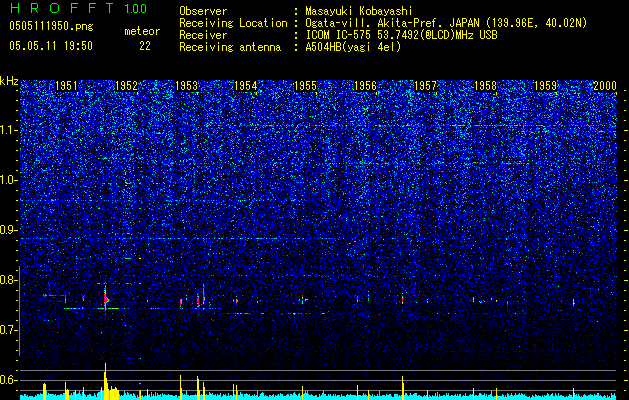Click the HROFFT 1.0.0 program title
The height and width of the screenshot is (400, 629).
point(78,8)
